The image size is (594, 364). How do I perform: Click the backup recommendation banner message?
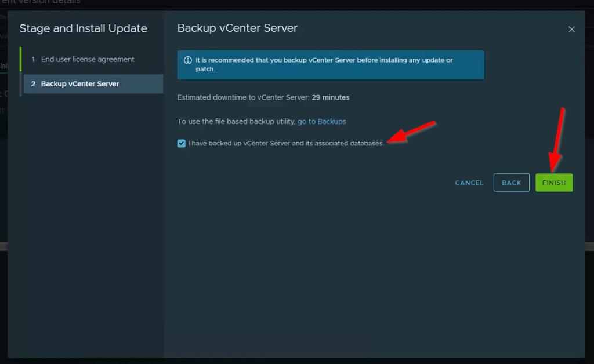324,65
